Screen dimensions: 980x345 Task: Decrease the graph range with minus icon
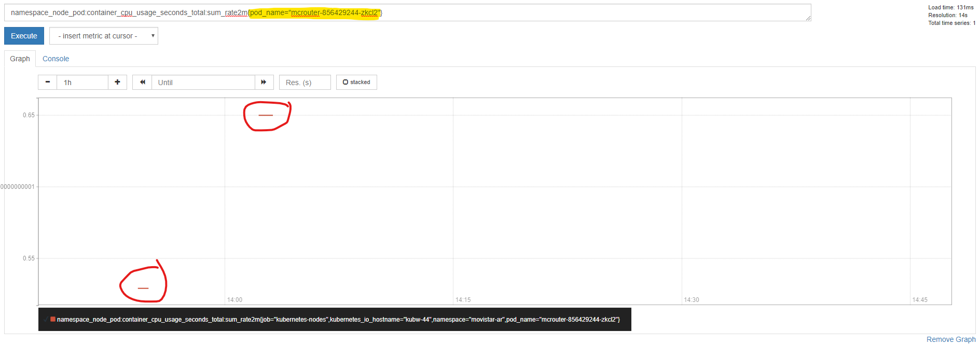point(48,82)
